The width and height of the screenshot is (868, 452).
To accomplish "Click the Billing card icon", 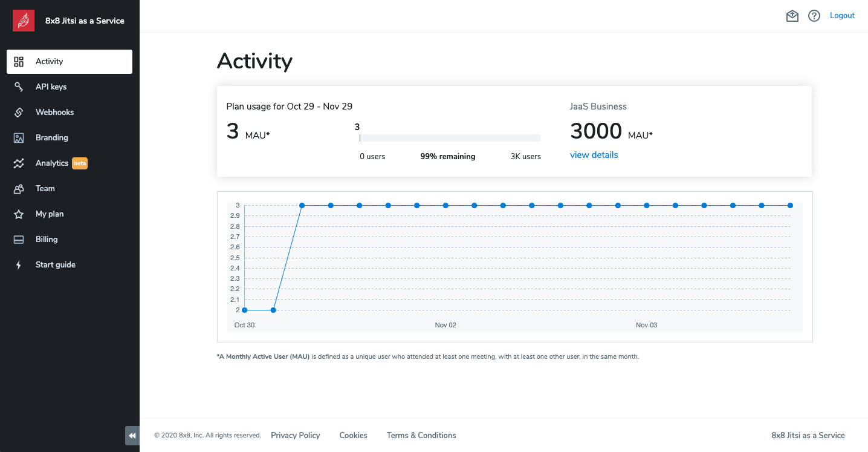I will [x=19, y=240].
